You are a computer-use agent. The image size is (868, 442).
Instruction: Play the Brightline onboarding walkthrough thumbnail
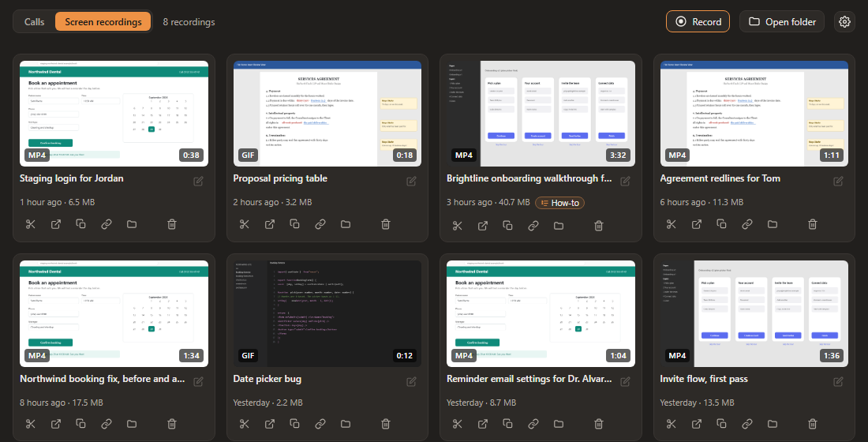coord(541,114)
